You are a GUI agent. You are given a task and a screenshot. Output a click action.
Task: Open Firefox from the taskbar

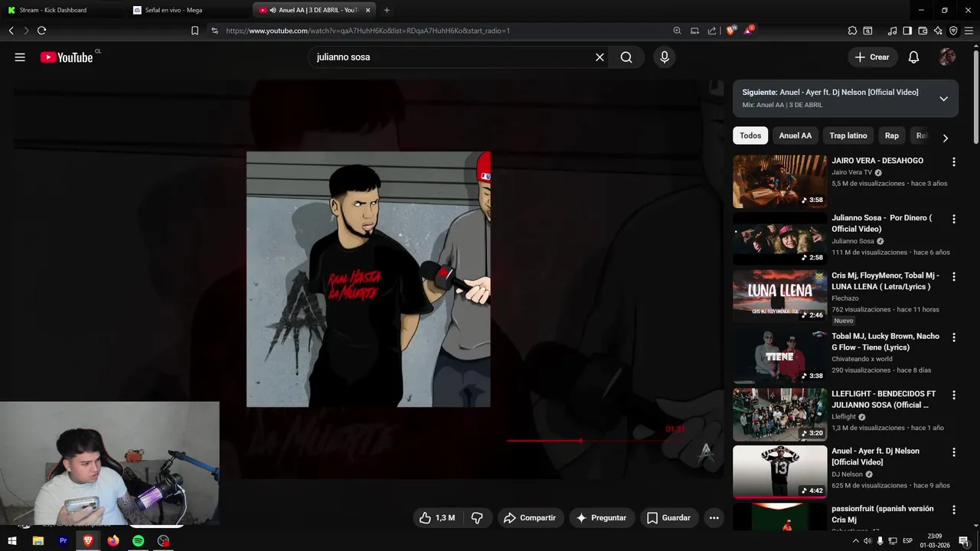coord(113,540)
